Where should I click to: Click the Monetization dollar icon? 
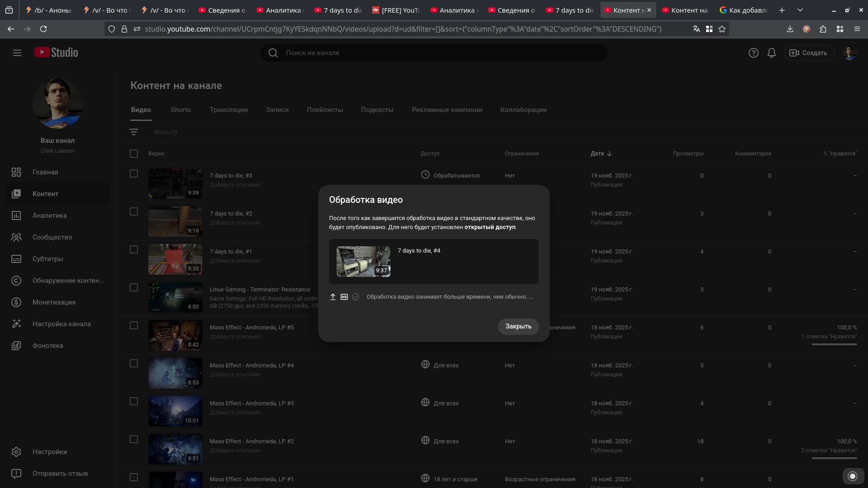[x=16, y=302]
